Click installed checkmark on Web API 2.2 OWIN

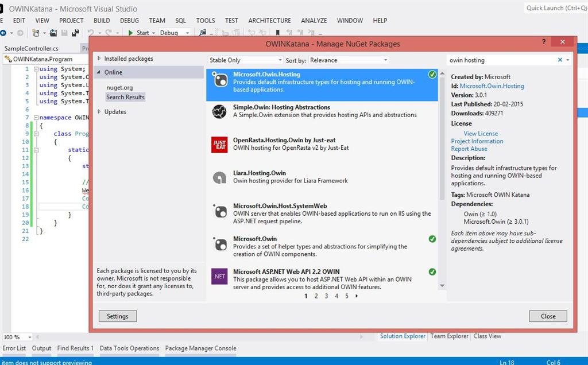[432, 271]
